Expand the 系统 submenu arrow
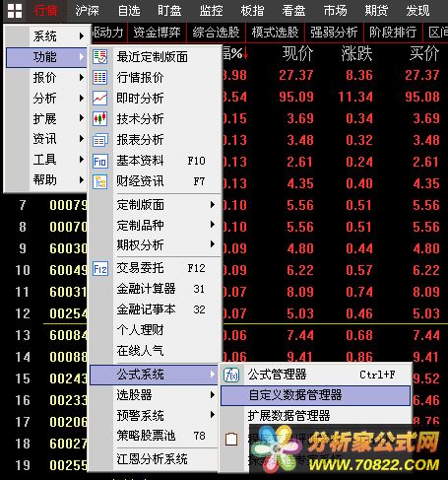 click(82, 35)
